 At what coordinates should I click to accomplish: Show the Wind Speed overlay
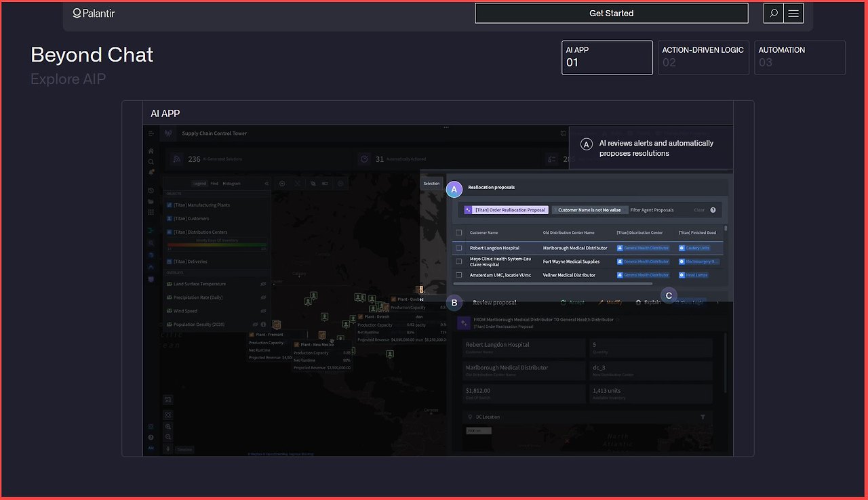point(263,311)
